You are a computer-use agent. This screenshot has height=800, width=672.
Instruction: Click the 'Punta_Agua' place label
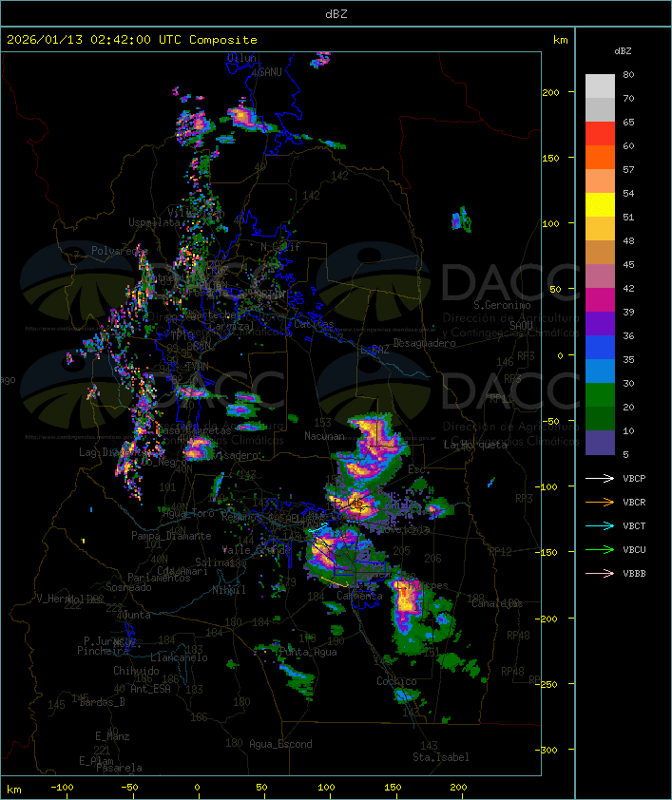308,652
